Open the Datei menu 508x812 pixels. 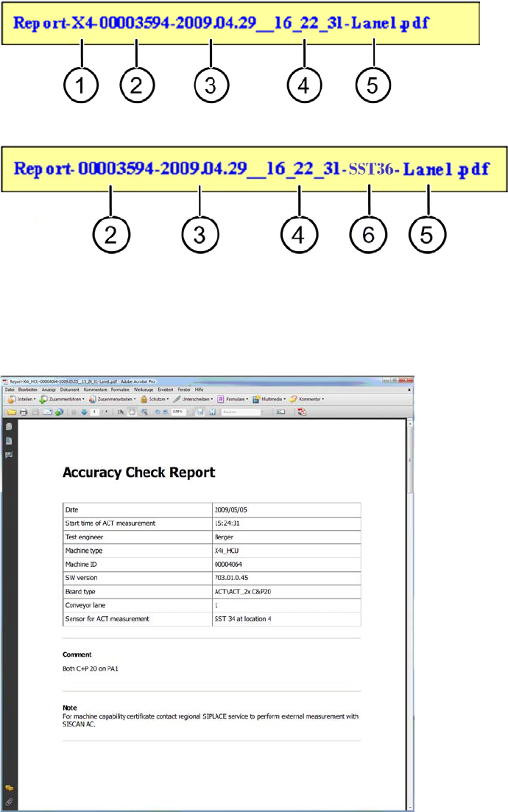(x=10, y=389)
